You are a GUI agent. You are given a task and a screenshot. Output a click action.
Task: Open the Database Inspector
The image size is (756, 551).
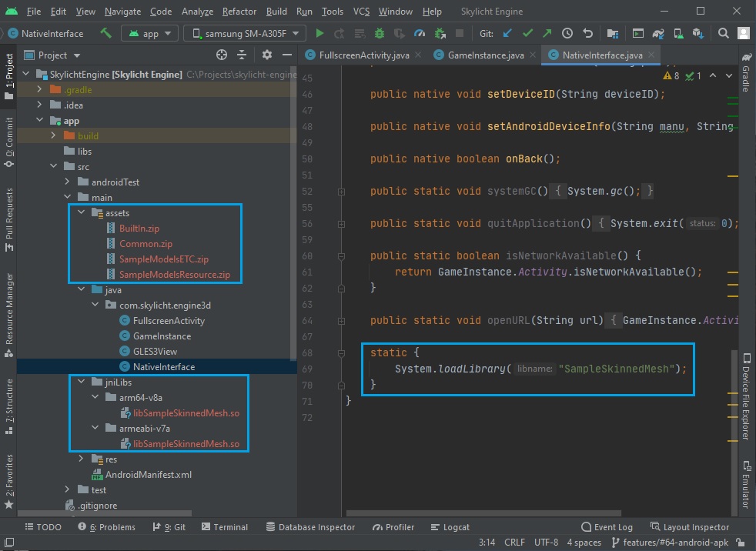point(310,527)
